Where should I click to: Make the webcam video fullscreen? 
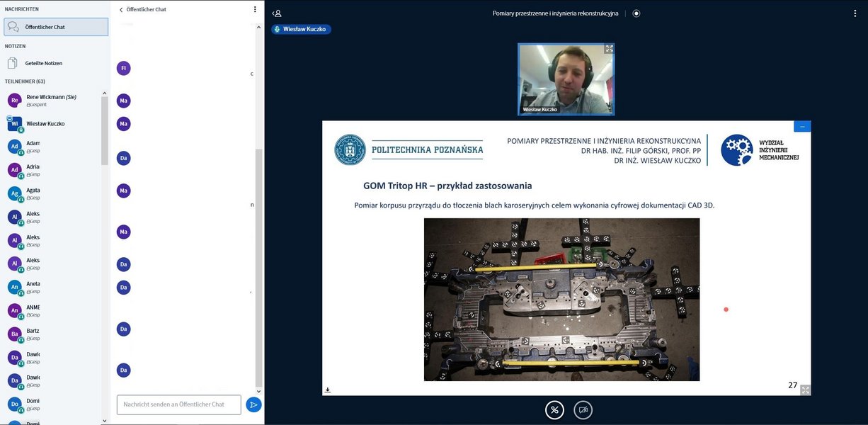click(x=609, y=49)
